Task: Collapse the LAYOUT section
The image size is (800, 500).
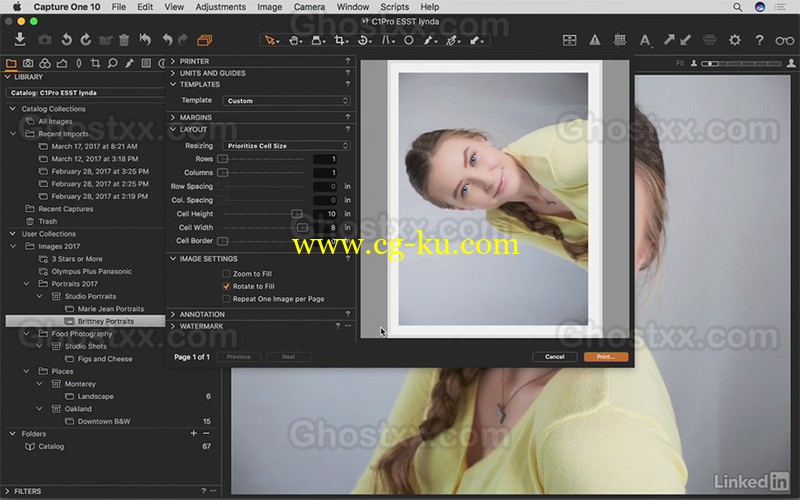Action: [173, 129]
